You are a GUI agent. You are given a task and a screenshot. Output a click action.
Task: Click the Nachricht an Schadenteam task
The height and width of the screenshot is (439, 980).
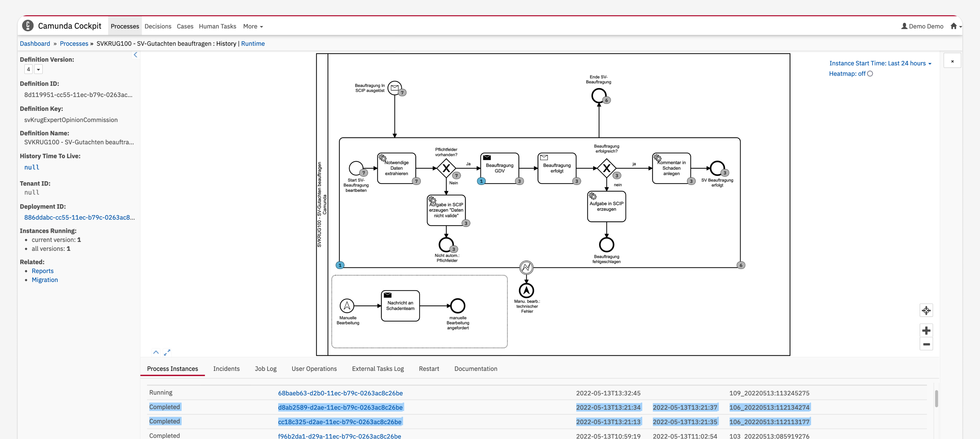point(400,306)
